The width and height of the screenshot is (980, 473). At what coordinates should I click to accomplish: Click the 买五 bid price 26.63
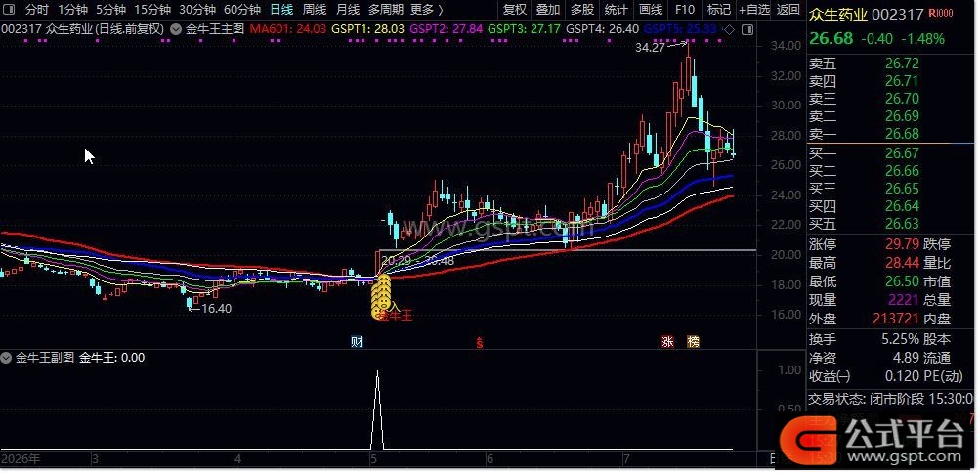pyautogui.click(x=902, y=224)
